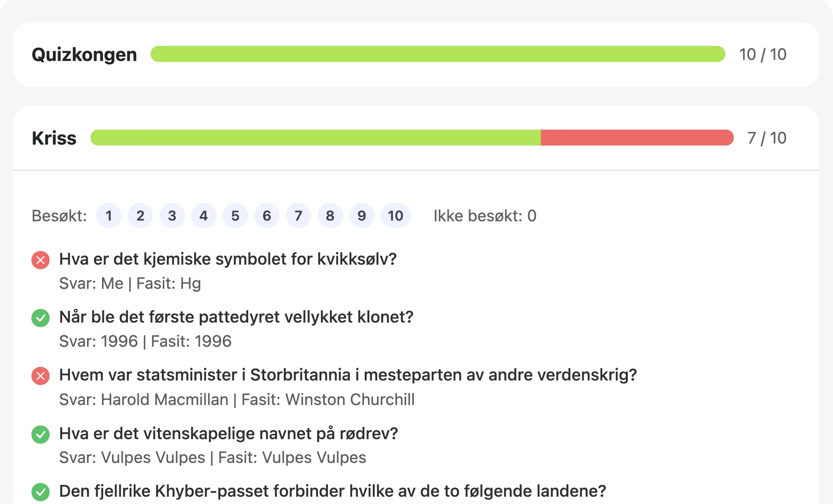Select question badge 1 under Besøkt
The width and height of the screenshot is (833, 504).
click(x=109, y=216)
